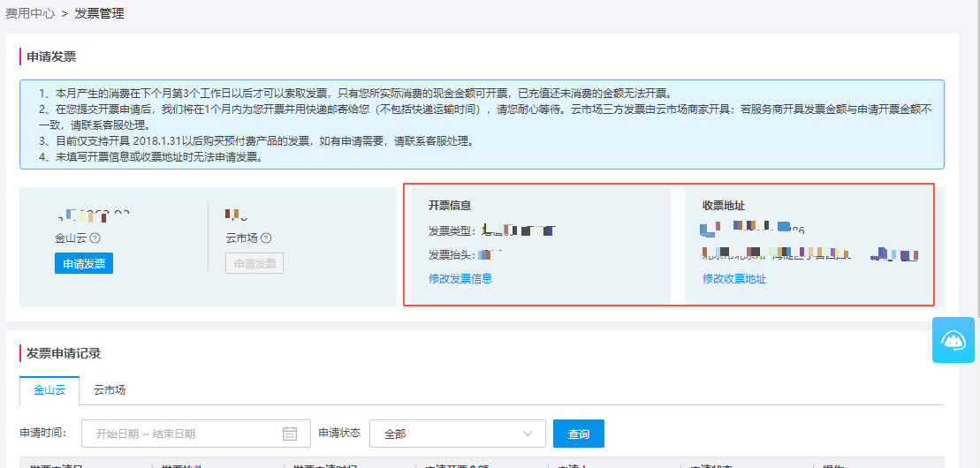Click the 开始日期 ~ 结束日期 date input
This screenshot has width=980, height=468.
[196, 434]
